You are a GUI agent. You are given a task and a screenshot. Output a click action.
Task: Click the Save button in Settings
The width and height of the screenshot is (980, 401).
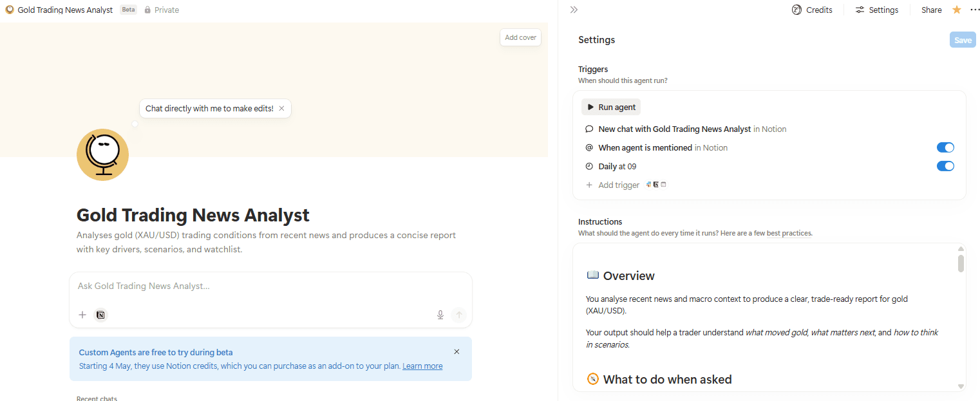pos(963,40)
